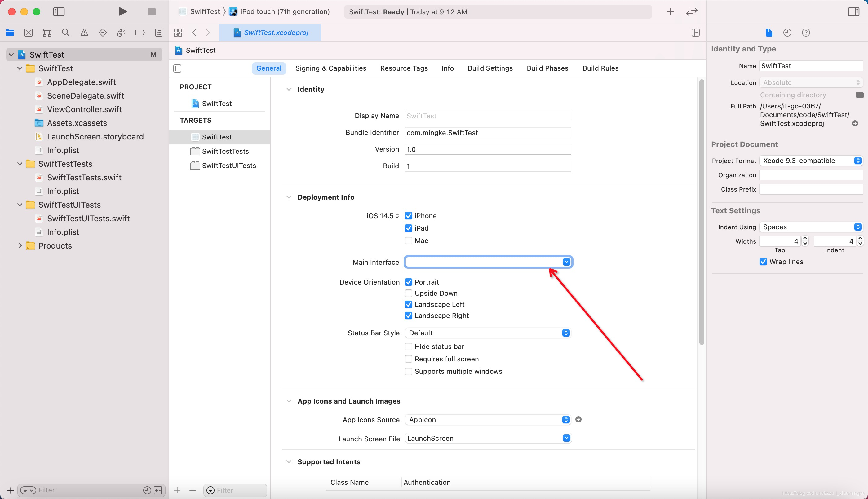Enable Hide status bar checkbox

click(408, 347)
